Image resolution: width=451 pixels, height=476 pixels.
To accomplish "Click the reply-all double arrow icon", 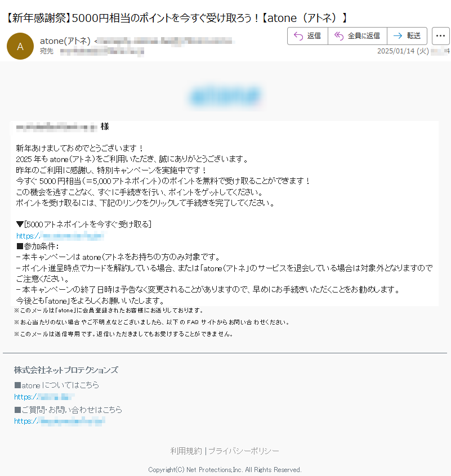I will tap(339, 36).
